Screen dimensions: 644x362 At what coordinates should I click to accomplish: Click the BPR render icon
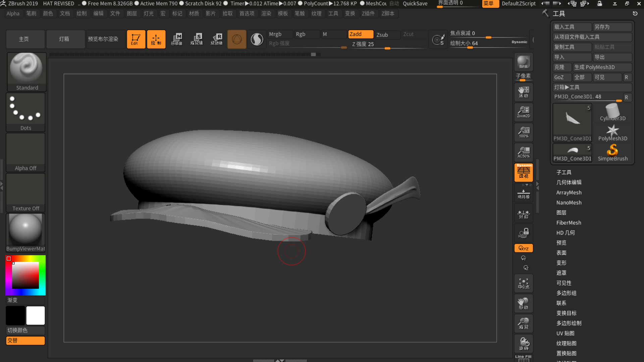point(523,62)
